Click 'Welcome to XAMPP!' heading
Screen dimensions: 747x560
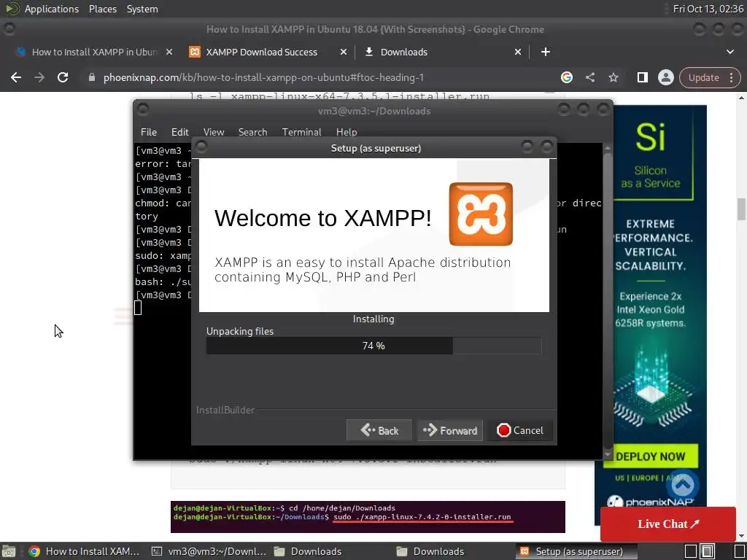point(323,218)
